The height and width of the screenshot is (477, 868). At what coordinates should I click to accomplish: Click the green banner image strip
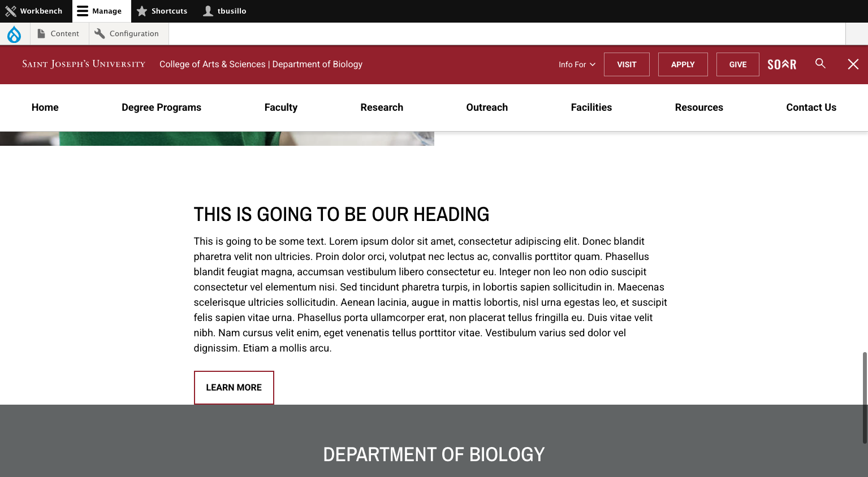(x=217, y=138)
